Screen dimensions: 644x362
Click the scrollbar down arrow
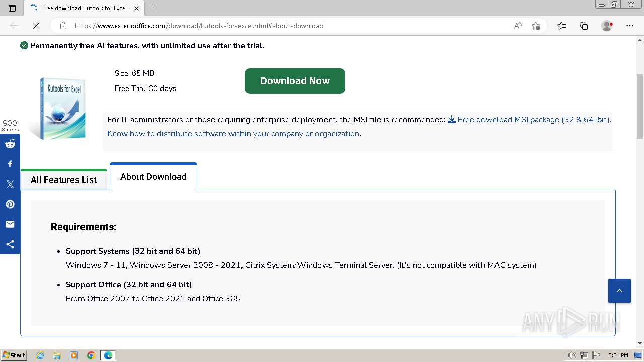coord(640,343)
